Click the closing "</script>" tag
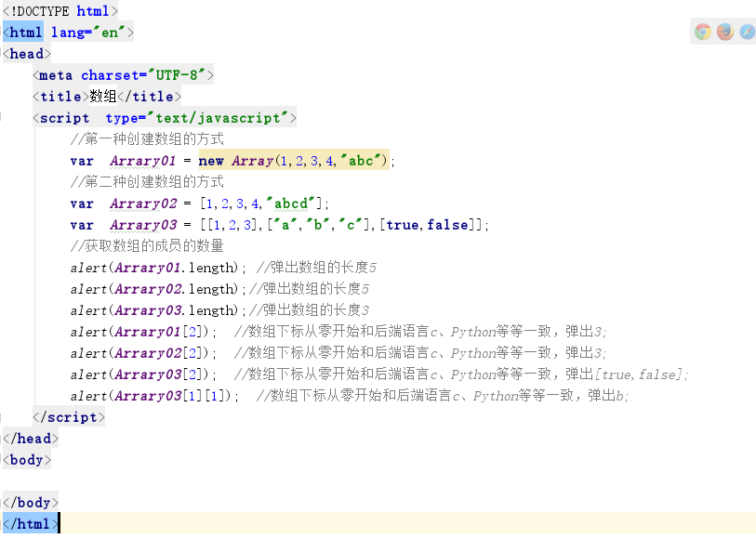This screenshot has height=552, width=756. tap(69, 417)
